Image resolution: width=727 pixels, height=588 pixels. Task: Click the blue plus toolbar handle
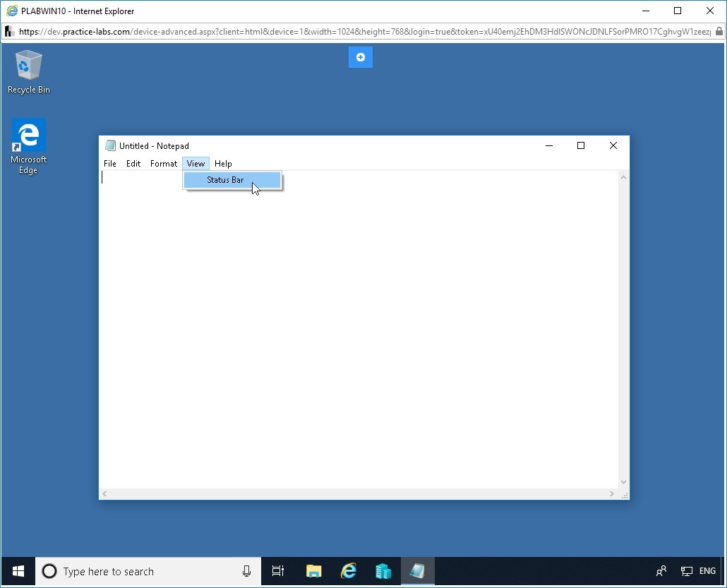(360, 57)
